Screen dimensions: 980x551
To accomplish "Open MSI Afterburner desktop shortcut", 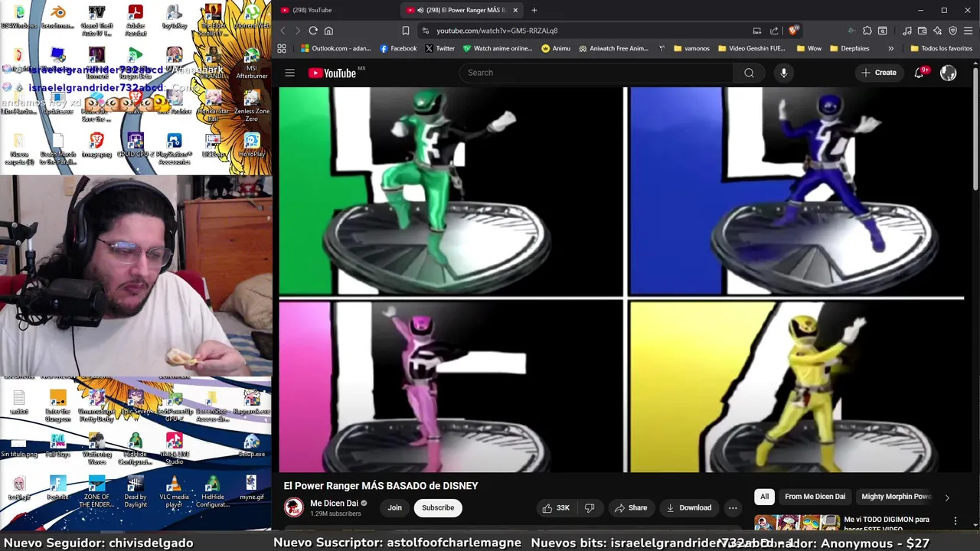I will click(x=251, y=64).
